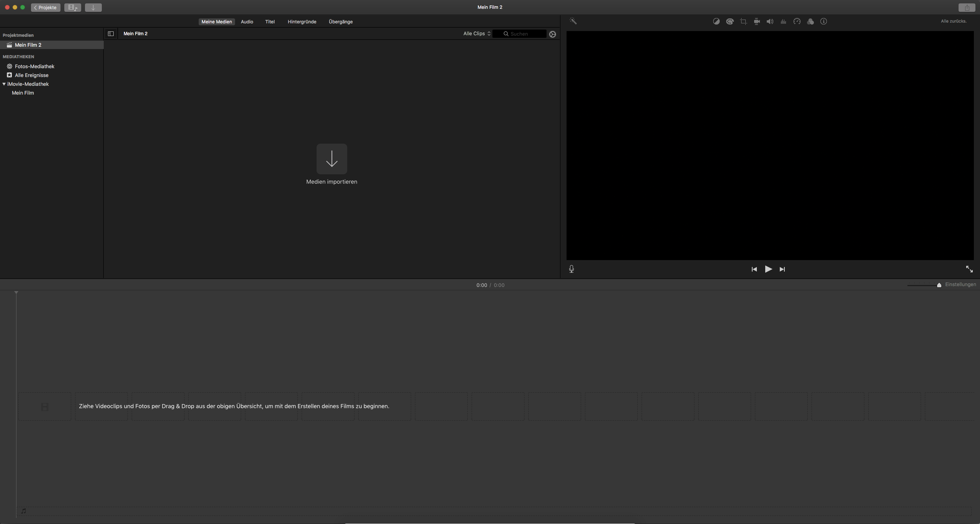Viewport: 980px width, 524px height.
Task: Open the color balance tool
Action: point(716,21)
